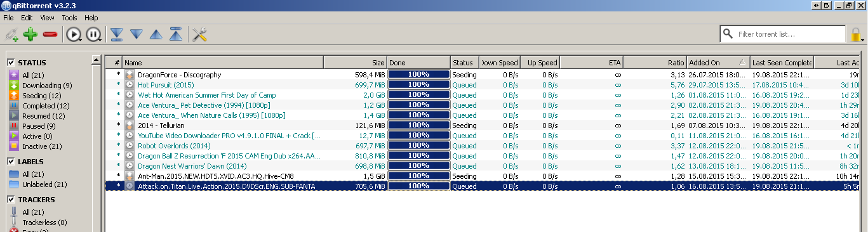
Task: Sort by the ETA column header
Action: point(592,63)
